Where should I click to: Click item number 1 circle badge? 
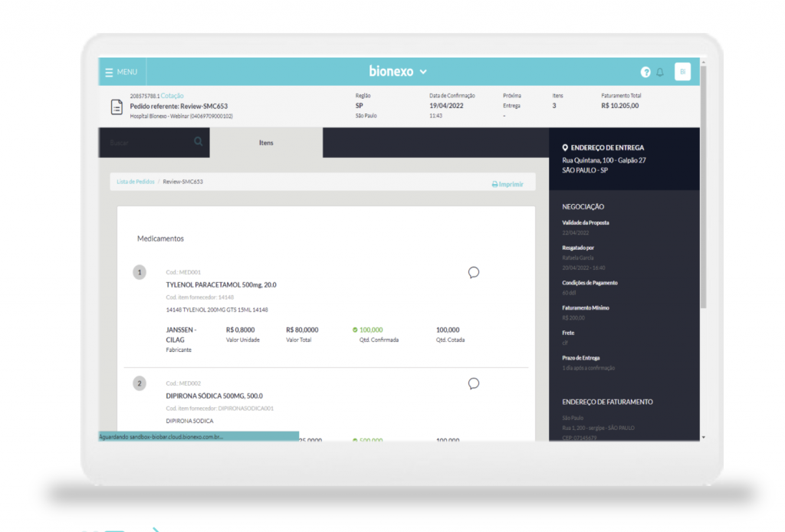140,272
